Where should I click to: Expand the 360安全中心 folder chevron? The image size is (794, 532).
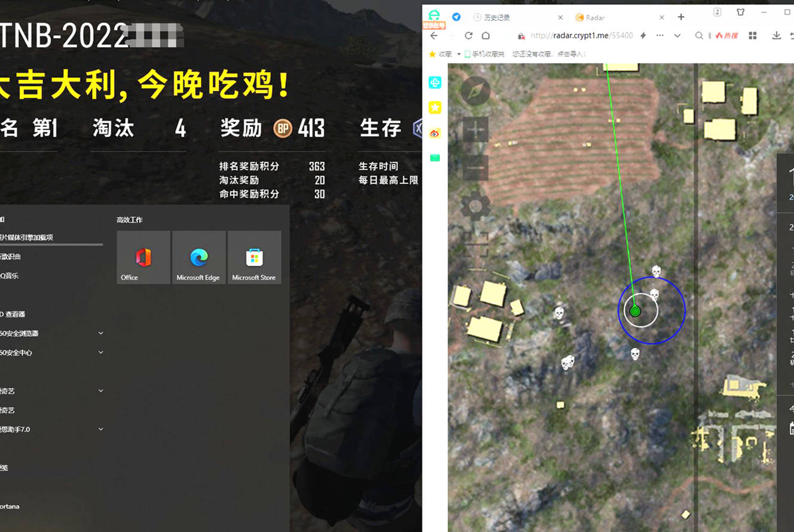100,352
